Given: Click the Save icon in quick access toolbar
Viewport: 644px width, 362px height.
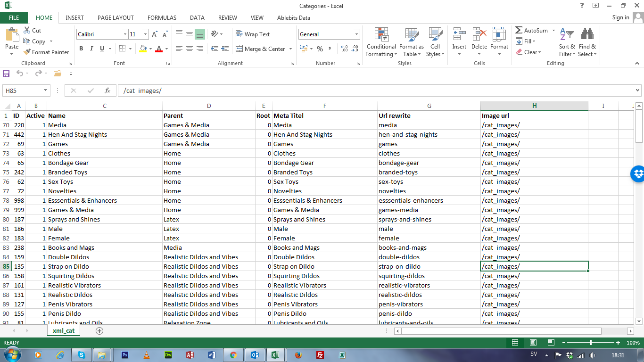Looking at the screenshot, I should [x=6, y=74].
